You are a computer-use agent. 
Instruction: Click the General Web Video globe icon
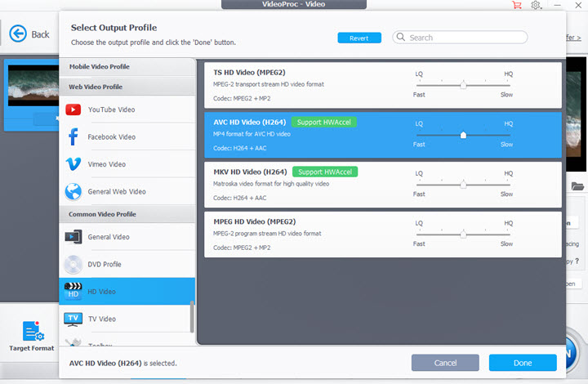click(73, 192)
